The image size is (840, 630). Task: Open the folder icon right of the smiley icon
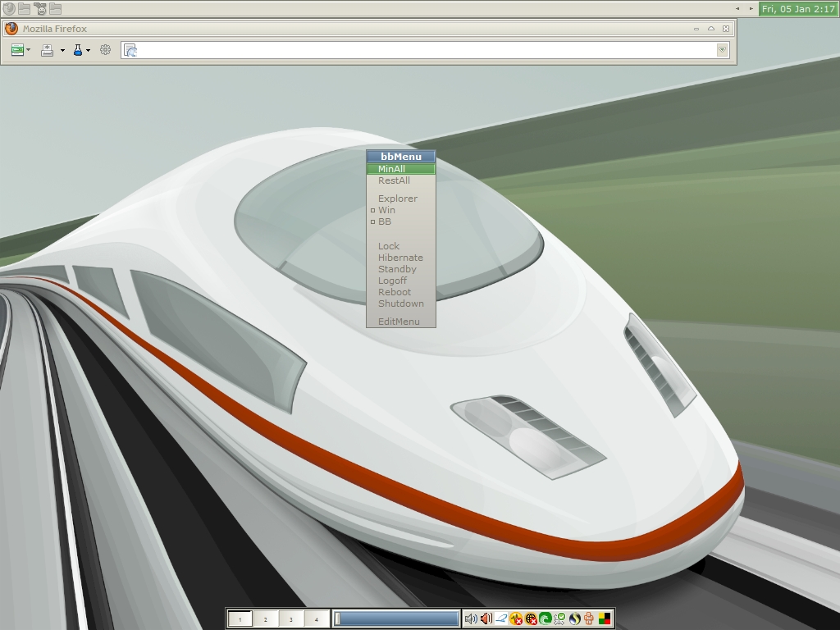coord(55,8)
